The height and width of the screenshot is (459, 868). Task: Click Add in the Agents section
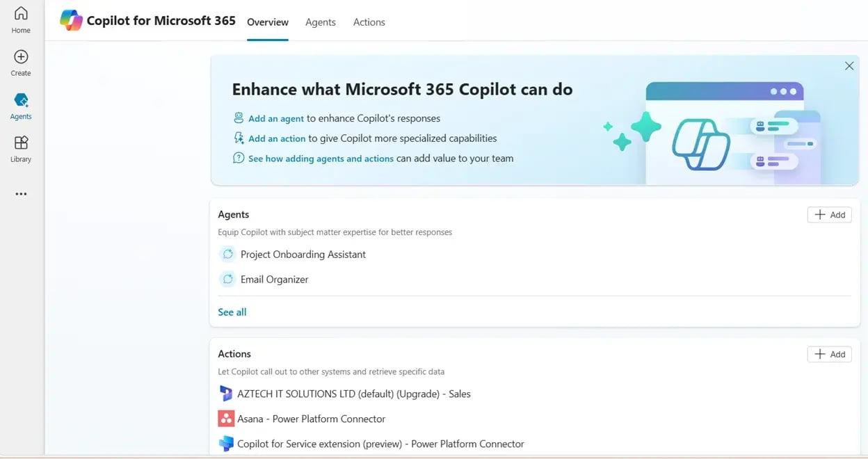pyautogui.click(x=829, y=214)
